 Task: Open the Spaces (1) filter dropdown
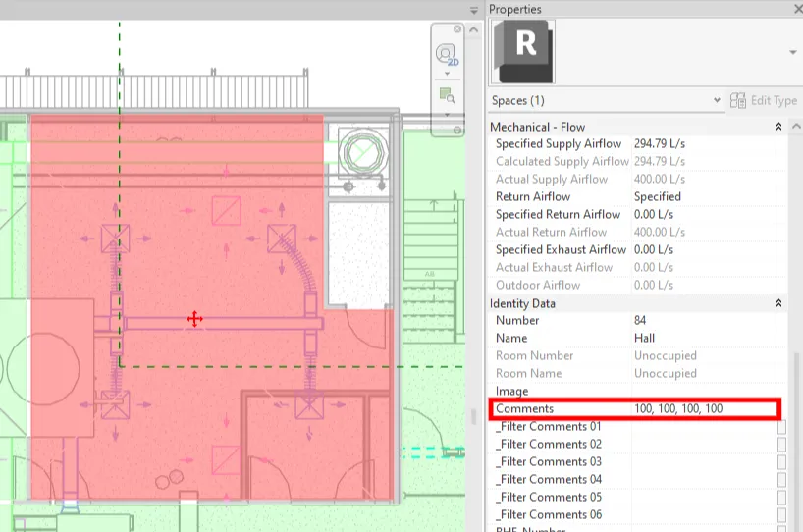click(717, 100)
